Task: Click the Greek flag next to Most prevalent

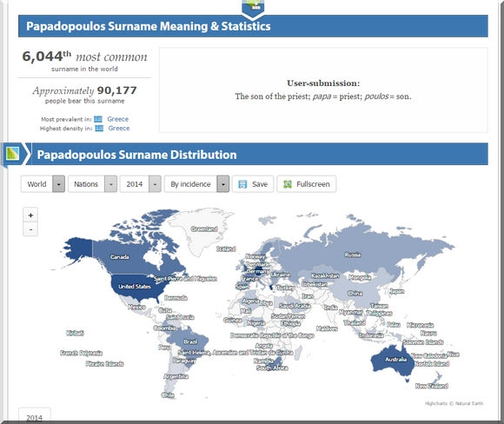Action: 98,119
